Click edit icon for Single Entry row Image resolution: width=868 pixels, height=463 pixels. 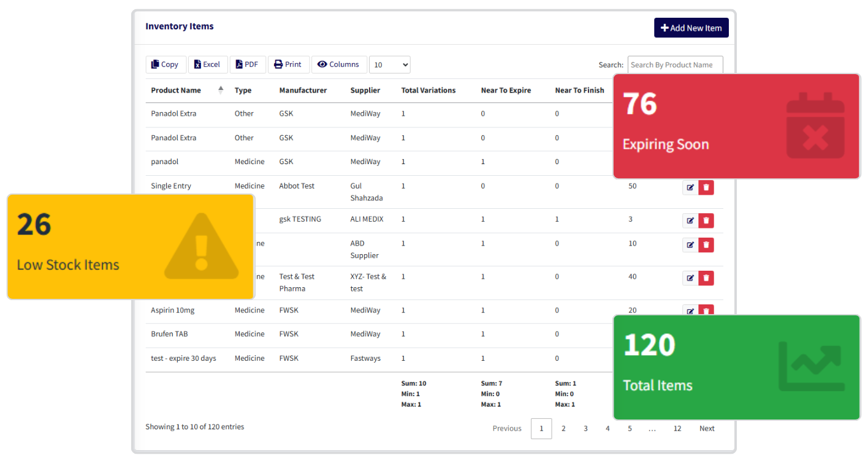tap(690, 187)
